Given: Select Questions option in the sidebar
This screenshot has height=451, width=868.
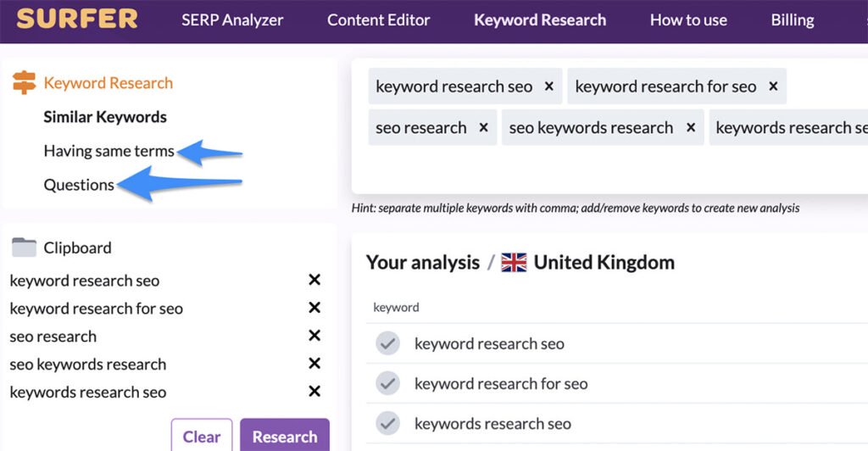Looking at the screenshot, I should (79, 185).
